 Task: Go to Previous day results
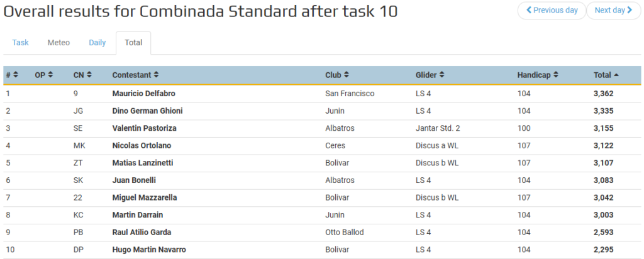pyautogui.click(x=552, y=10)
